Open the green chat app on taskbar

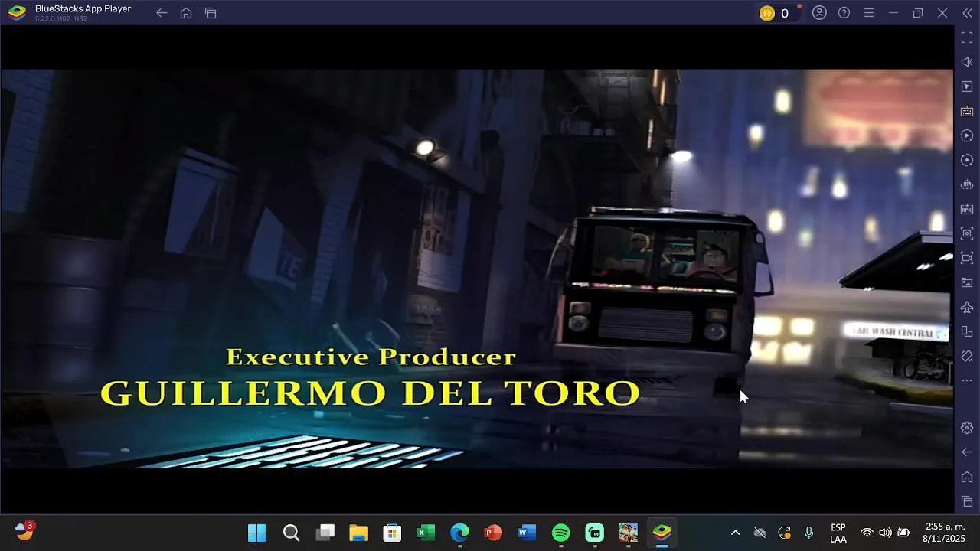pos(594,533)
